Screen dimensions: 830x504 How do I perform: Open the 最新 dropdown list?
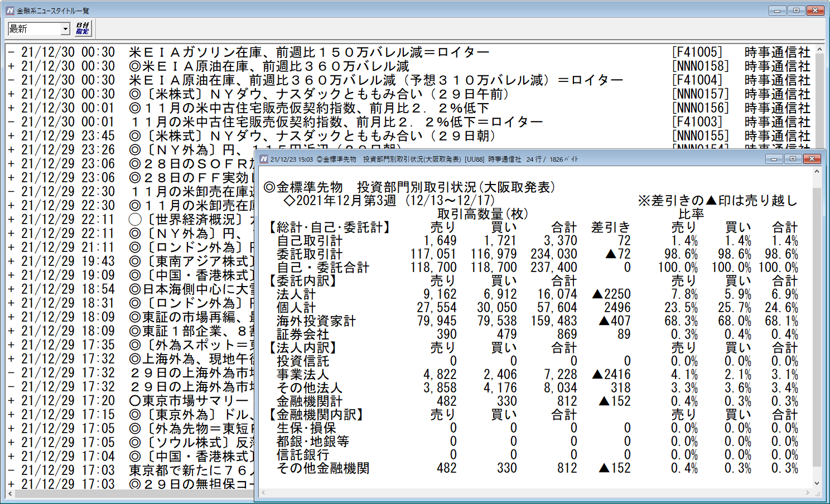point(65,28)
